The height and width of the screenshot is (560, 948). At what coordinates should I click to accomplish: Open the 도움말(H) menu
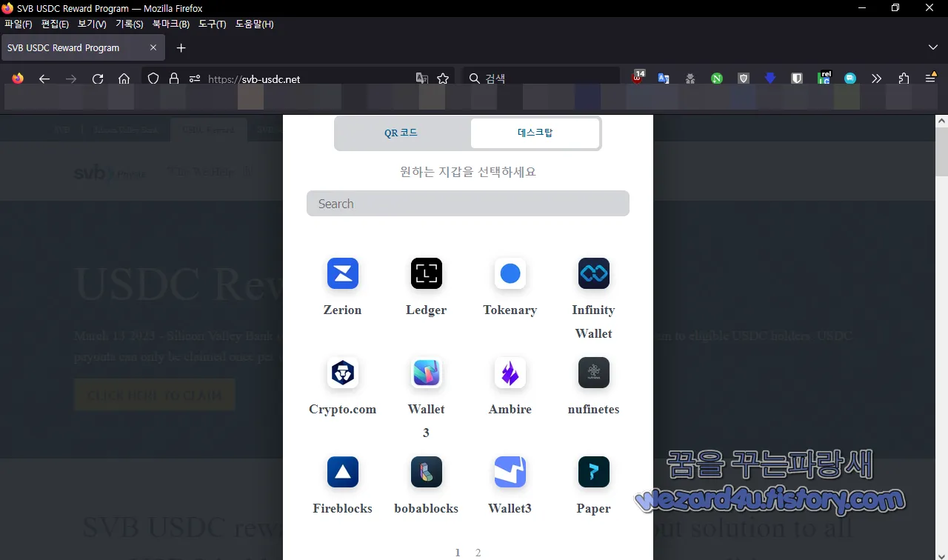(x=254, y=24)
